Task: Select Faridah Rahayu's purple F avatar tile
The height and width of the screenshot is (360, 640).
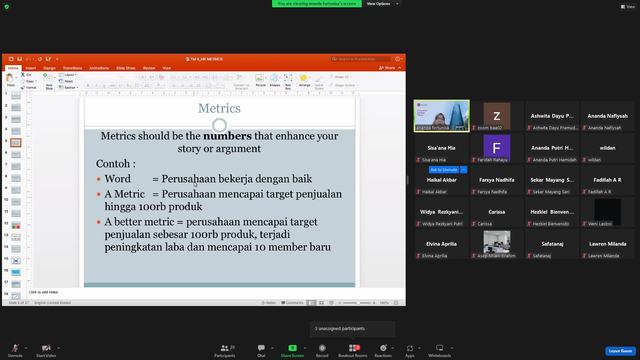Action: pos(497,148)
